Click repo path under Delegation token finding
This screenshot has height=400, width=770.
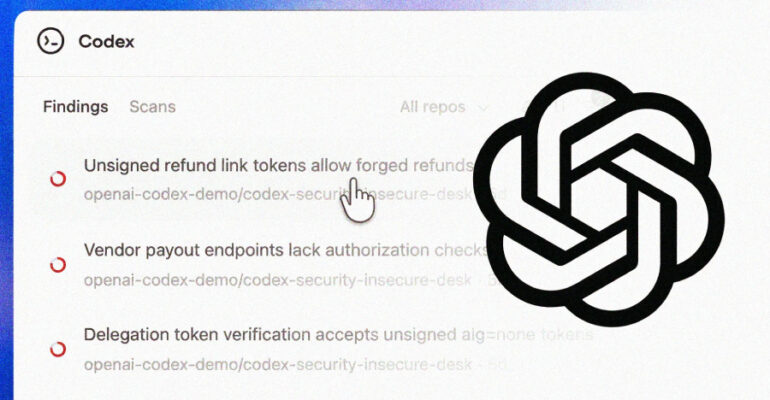click(x=292, y=365)
